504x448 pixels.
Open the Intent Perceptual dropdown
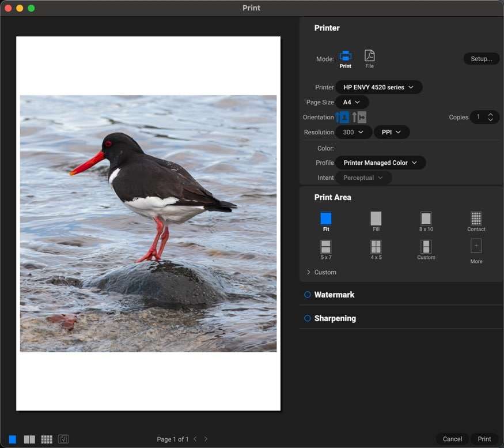coord(363,178)
